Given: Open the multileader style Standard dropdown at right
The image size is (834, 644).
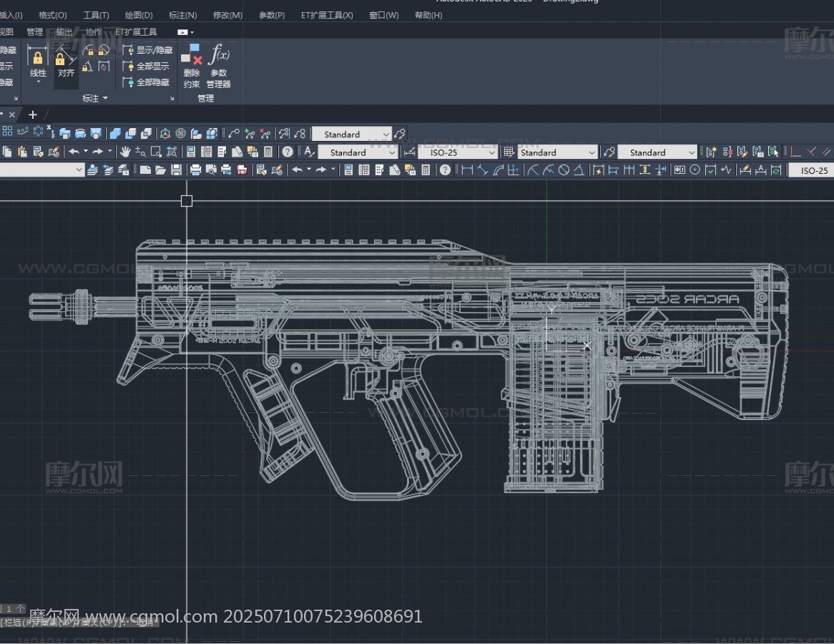Looking at the screenshot, I should tap(657, 152).
